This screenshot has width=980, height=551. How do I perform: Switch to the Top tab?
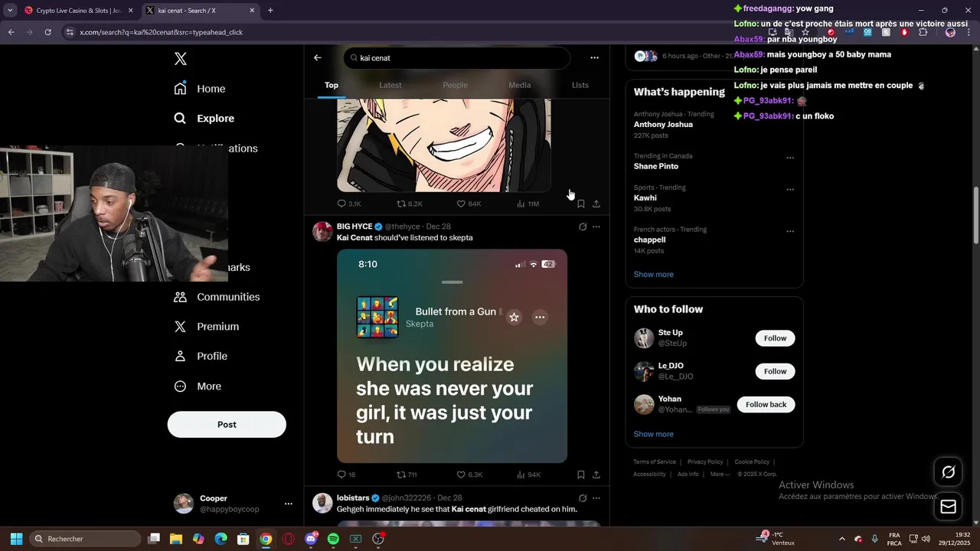332,85
